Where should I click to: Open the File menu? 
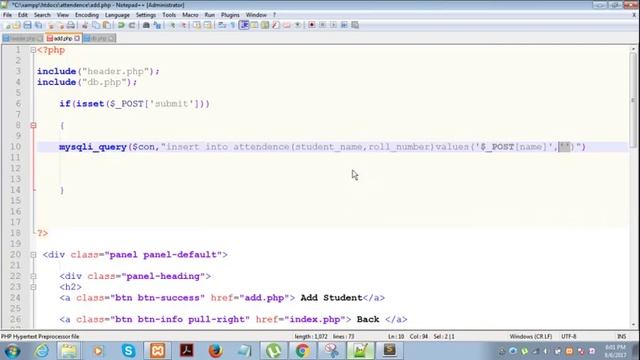[x=7, y=15]
